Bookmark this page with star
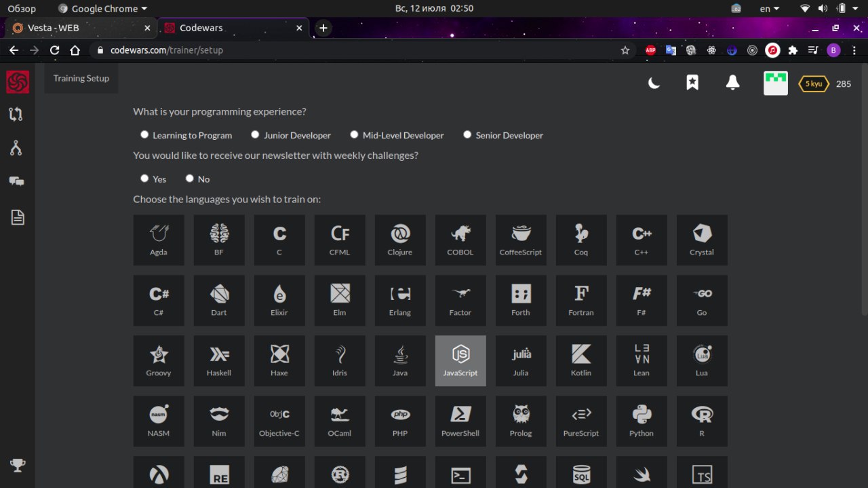This screenshot has height=488, width=868. [x=625, y=50]
